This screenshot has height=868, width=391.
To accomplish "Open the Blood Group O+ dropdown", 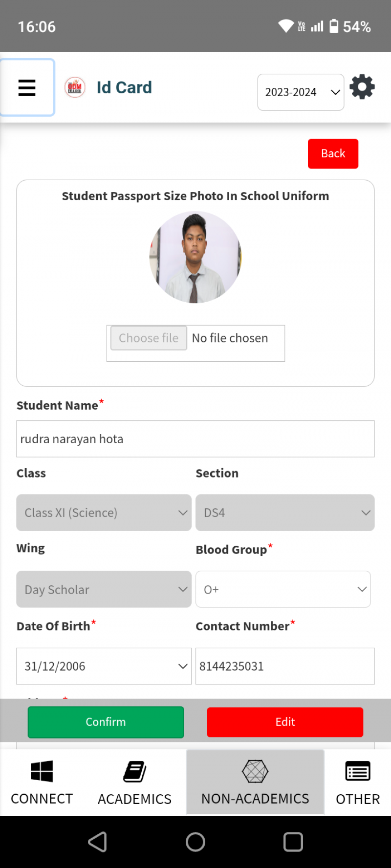I will pyautogui.click(x=283, y=589).
